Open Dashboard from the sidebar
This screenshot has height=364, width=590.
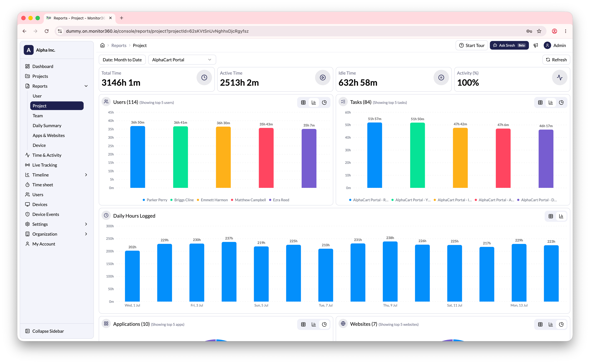(x=57, y=66)
